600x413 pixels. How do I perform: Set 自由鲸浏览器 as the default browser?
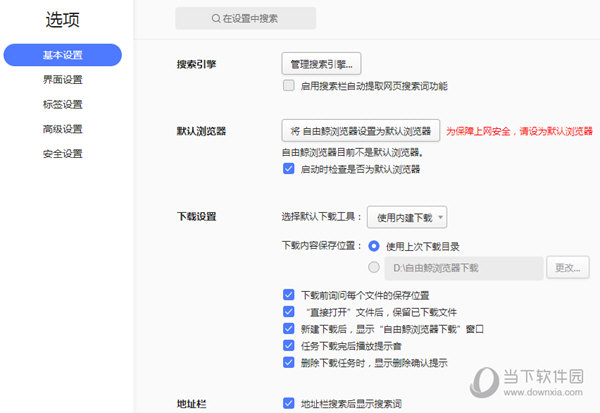(x=361, y=131)
